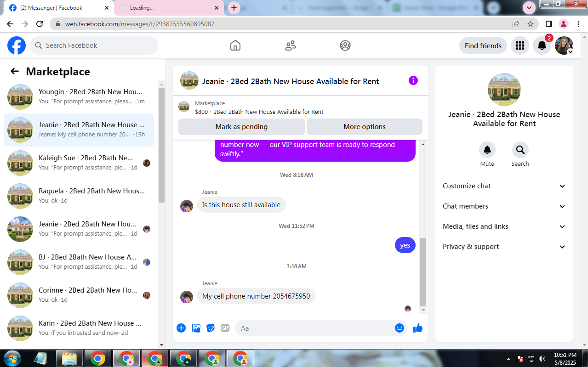Open Karin conversation
This screenshot has width=588, height=367.
pyautogui.click(x=79, y=328)
